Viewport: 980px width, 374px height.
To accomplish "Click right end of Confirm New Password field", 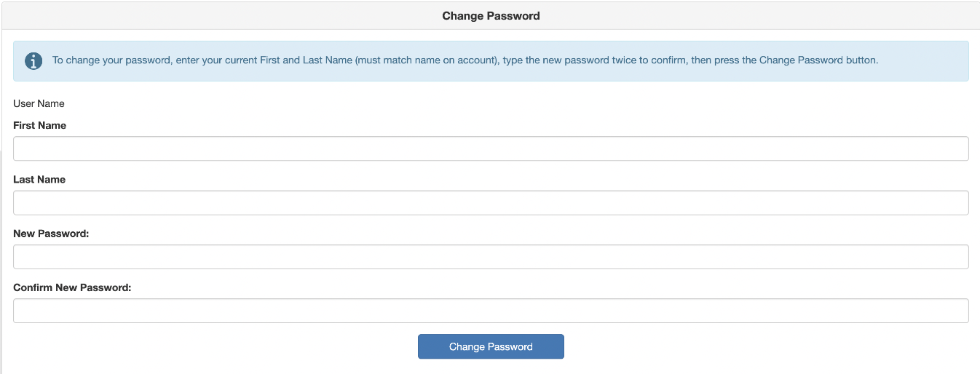I will click(954, 311).
